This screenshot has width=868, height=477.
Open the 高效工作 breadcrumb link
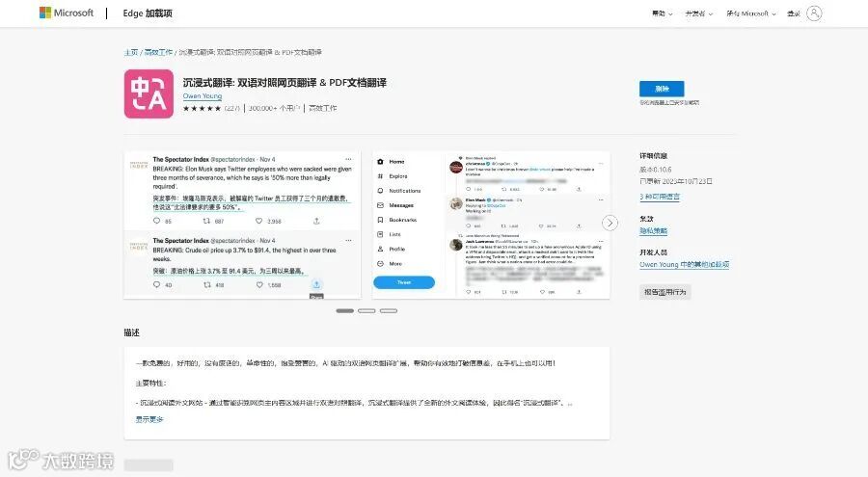coord(158,52)
